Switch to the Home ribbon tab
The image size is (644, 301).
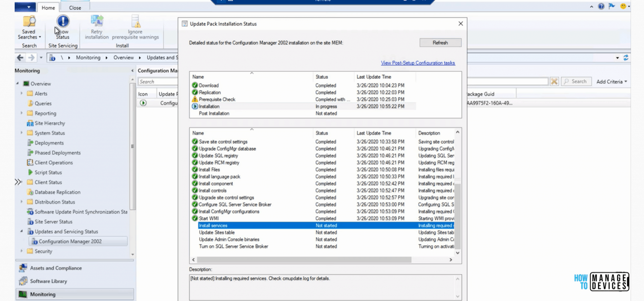click(x=48, y=7)
